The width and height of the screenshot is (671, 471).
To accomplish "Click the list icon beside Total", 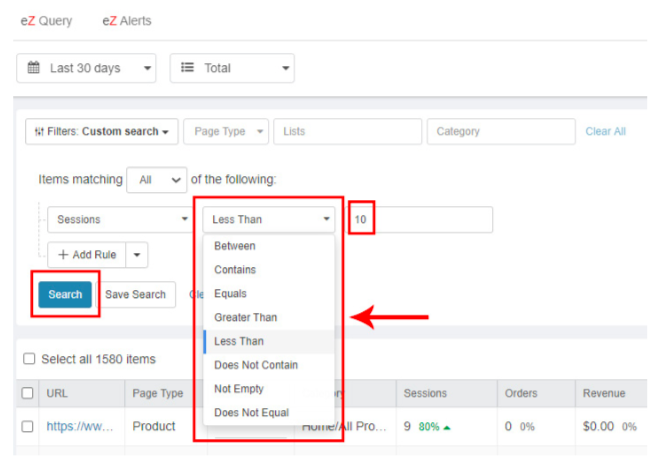I will pyautogui.click(x=187, y=68).
